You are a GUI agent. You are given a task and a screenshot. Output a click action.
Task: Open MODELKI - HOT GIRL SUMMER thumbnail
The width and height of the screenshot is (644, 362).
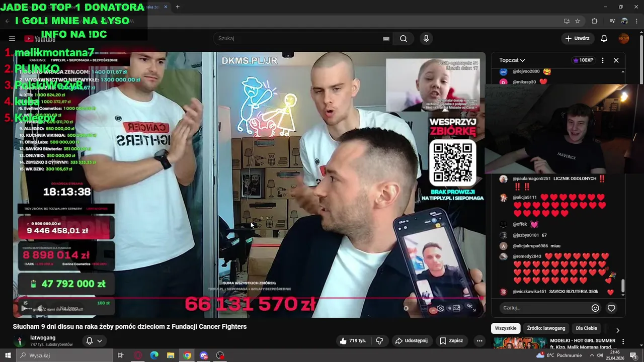click(519, 343)
